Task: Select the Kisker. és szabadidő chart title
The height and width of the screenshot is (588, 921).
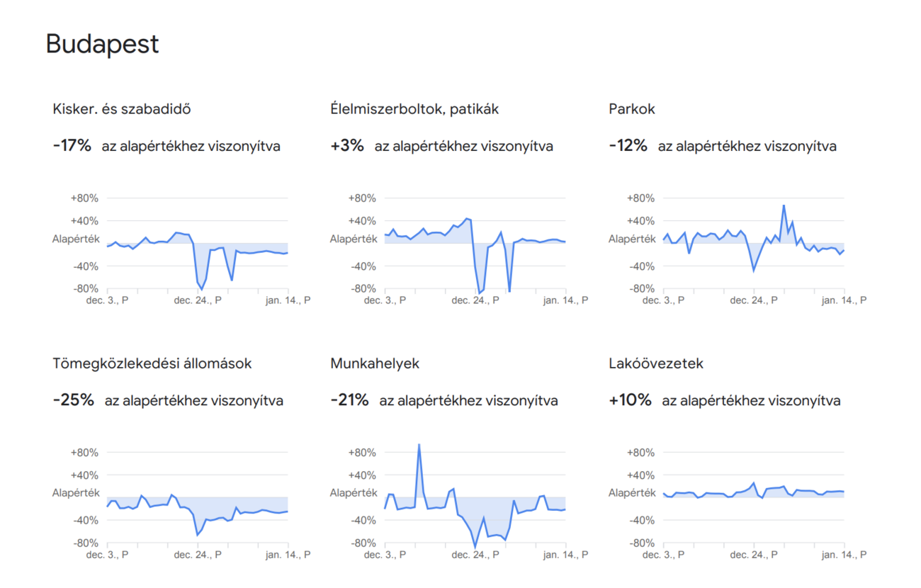Action: pos(121,109)
